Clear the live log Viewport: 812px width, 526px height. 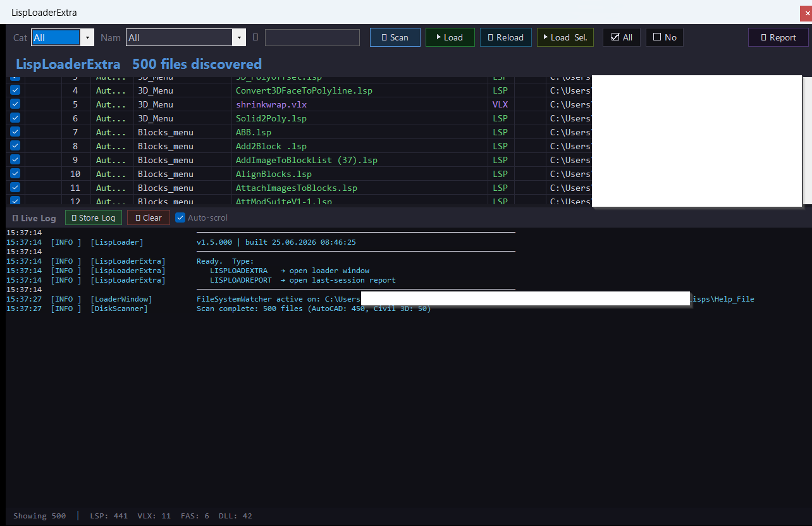[149, 218]
